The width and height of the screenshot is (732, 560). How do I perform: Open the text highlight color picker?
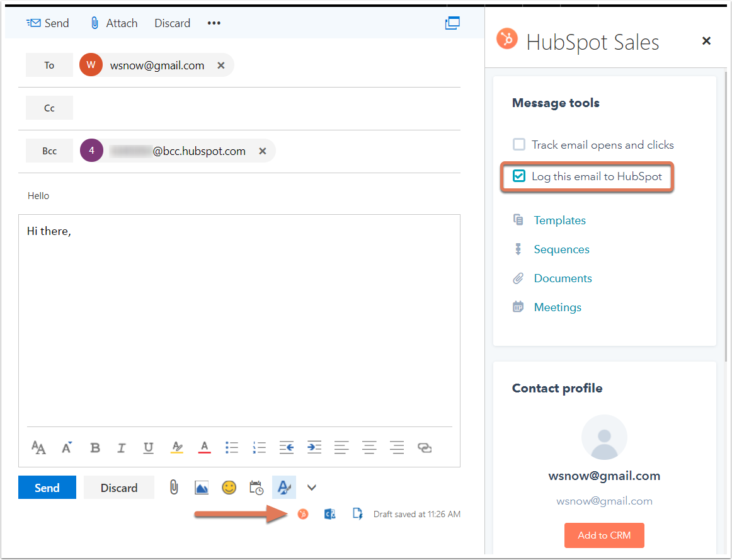pos(177,447)
